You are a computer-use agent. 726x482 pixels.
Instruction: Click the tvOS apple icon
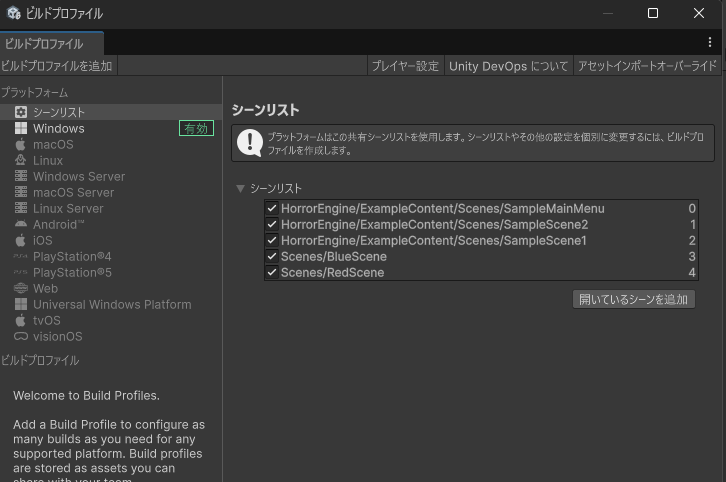21,320
